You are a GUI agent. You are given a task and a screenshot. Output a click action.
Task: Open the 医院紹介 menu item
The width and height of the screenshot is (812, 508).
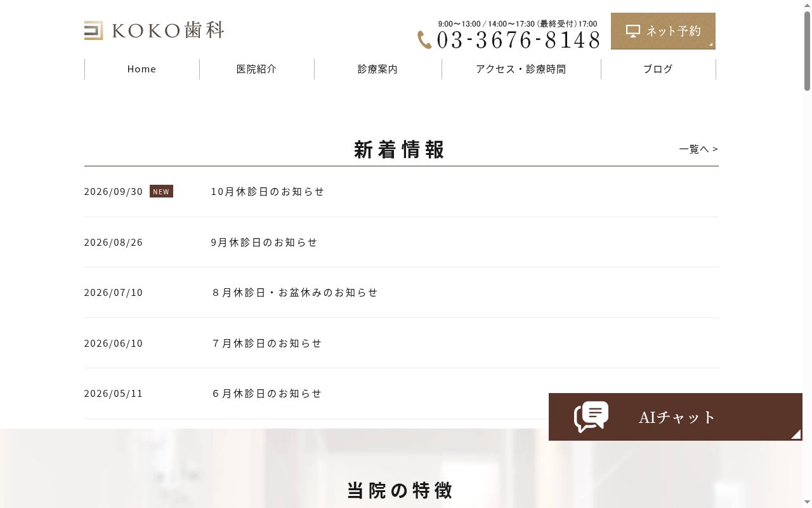pyautogui.click(x=256, y=69)
